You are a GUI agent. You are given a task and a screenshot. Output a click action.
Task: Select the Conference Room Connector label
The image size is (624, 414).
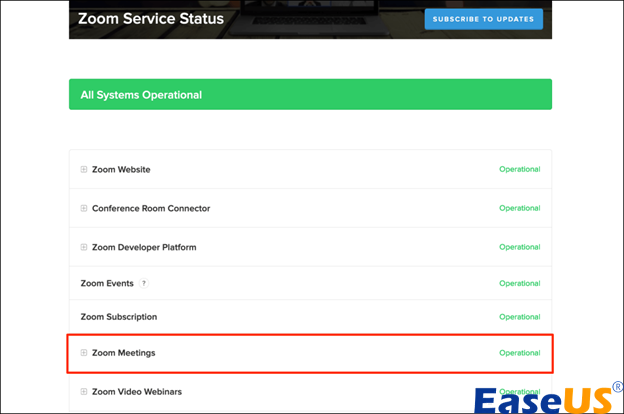click(x=151, y=208)
